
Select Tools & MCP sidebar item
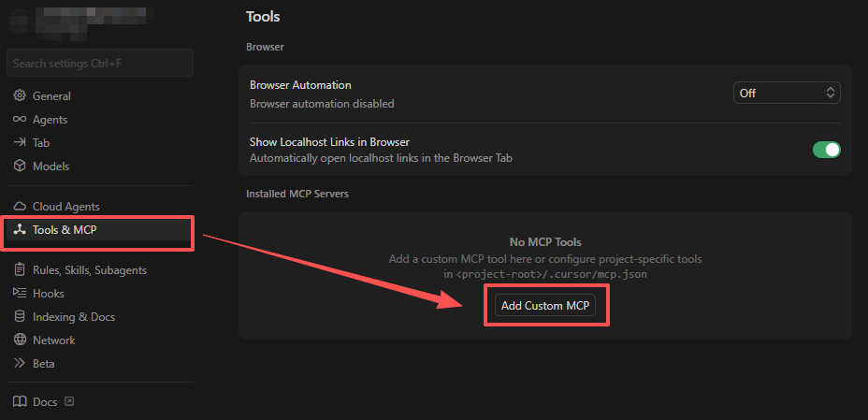point(100,230)
